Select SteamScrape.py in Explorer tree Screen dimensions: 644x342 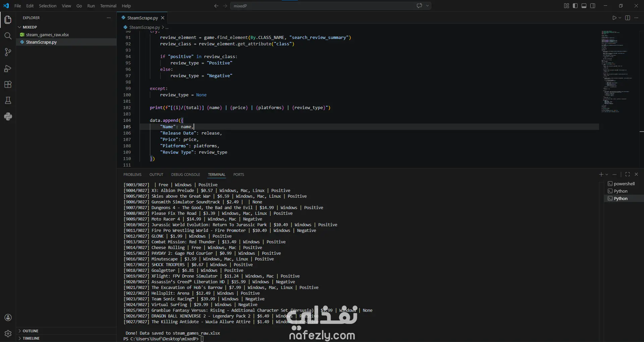click(66, 42)
